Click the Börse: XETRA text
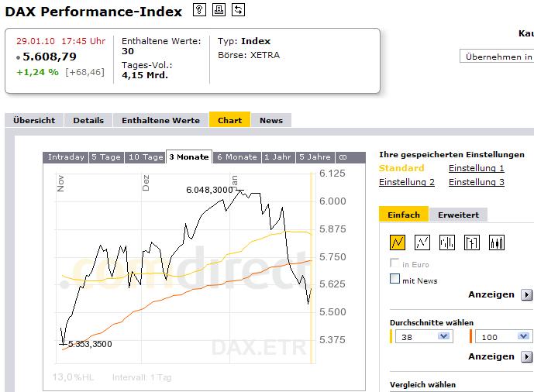This screenshot has height=392, width=534. [249, 55]
